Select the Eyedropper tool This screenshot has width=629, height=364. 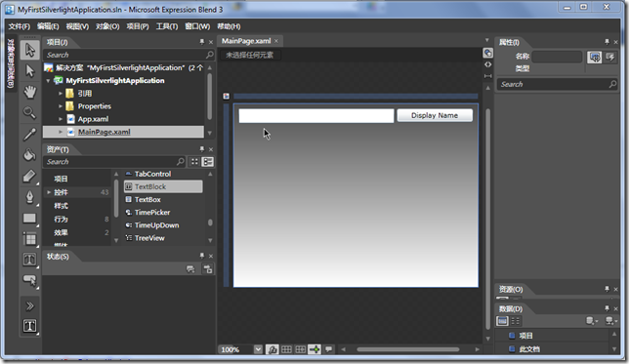click(29, 134)
